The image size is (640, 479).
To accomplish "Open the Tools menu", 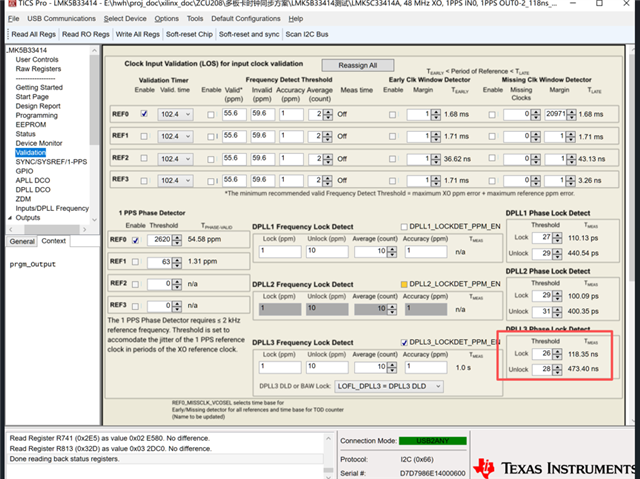I will tap(195, 19).
